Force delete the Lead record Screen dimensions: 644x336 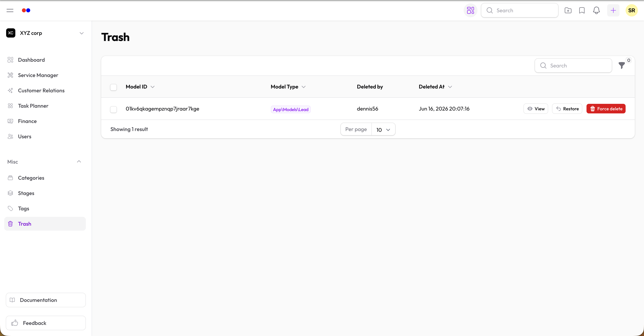(x=606, y=109)
